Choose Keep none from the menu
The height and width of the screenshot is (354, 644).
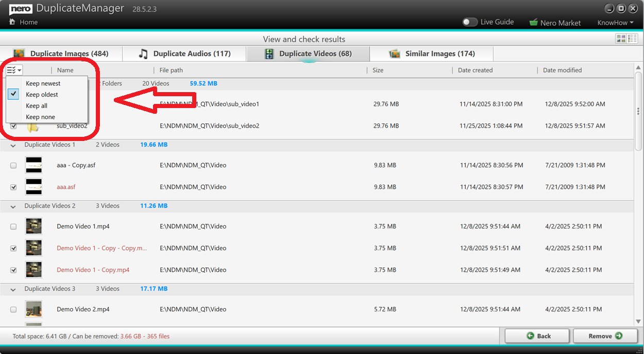(47, 117)
